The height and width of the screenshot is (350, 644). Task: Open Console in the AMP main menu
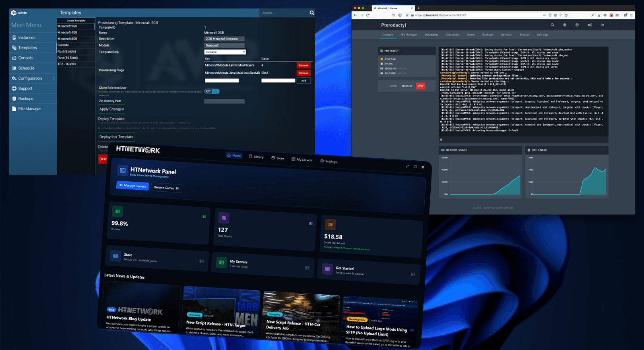tap(32, 58)
